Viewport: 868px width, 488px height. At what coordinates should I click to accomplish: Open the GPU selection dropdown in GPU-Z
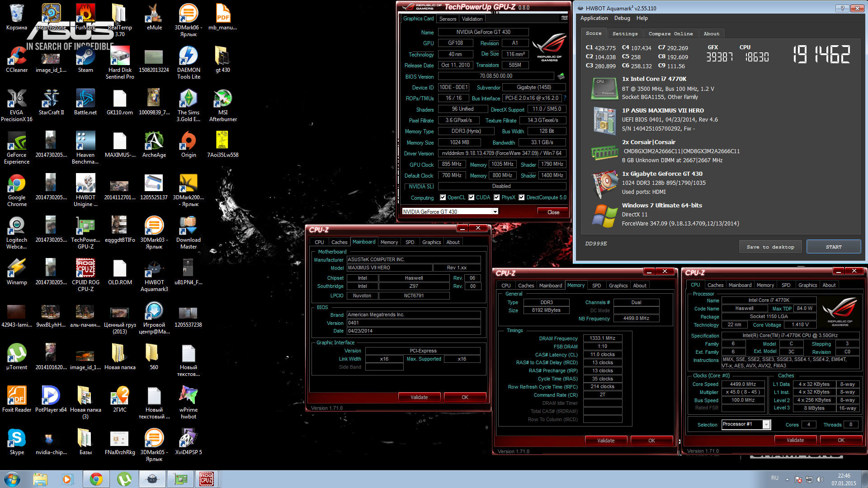point(450,211)
